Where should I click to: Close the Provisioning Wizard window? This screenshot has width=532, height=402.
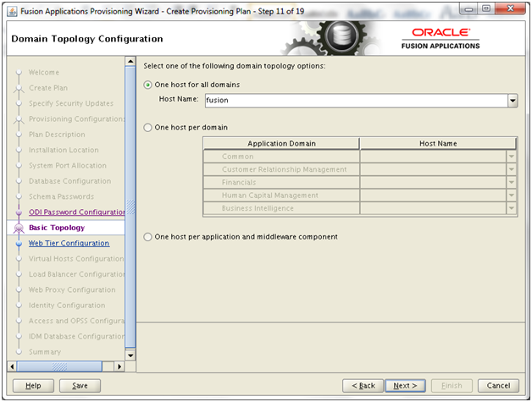[510, 8]
